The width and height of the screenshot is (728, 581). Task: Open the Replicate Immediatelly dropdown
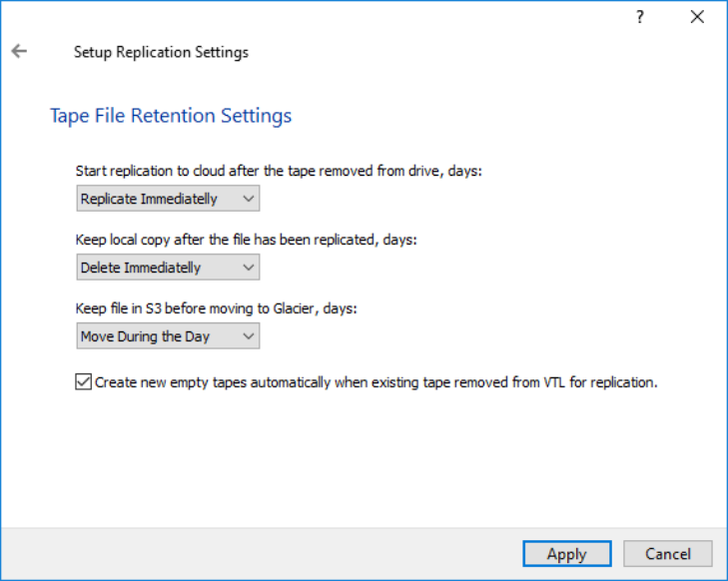click(168, 199)
